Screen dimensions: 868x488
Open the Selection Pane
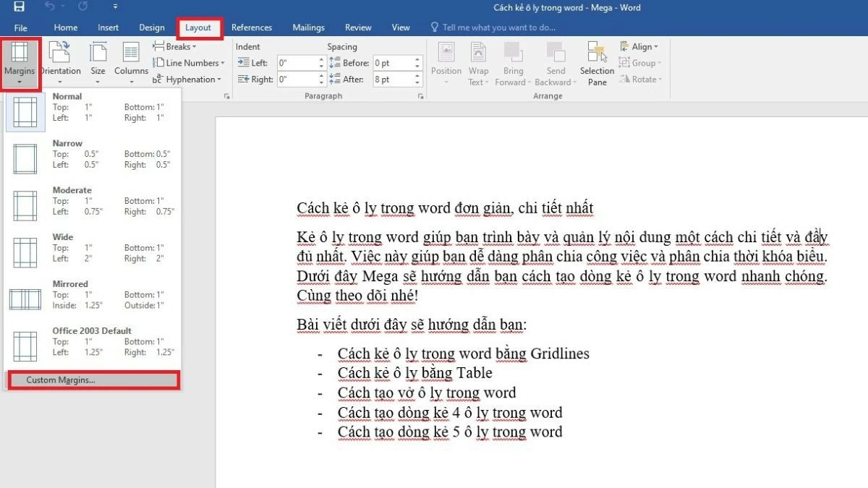click(596, 63)
